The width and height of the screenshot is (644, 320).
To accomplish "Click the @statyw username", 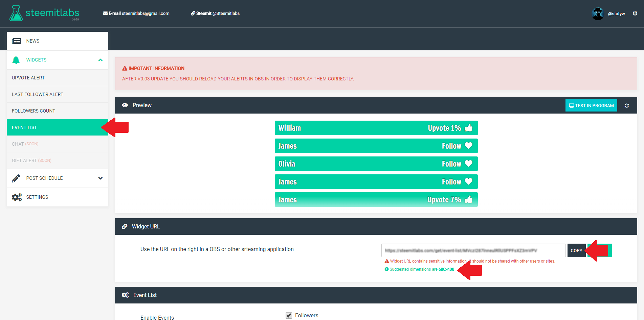I will (x=616, y=14).
